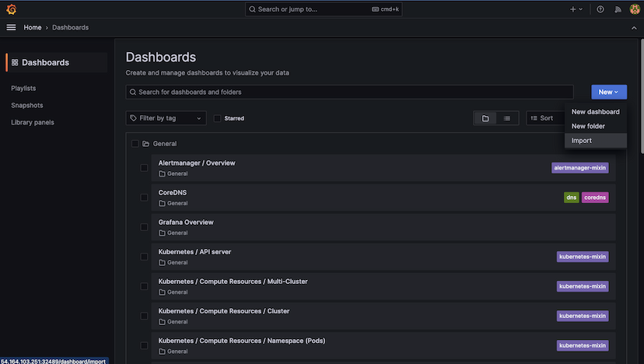Check the Compute Resources / Multi-Cluster checkbox

[x=144, y=286]
